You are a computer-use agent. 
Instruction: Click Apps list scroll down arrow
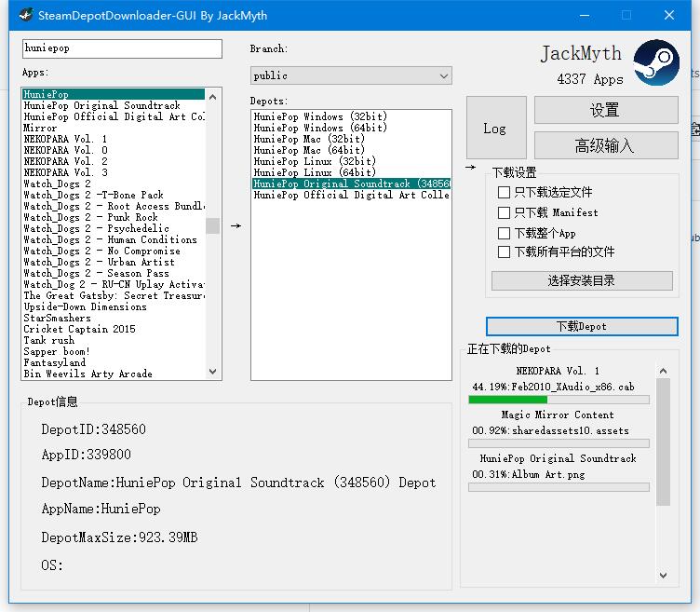[x=213, y=372]
